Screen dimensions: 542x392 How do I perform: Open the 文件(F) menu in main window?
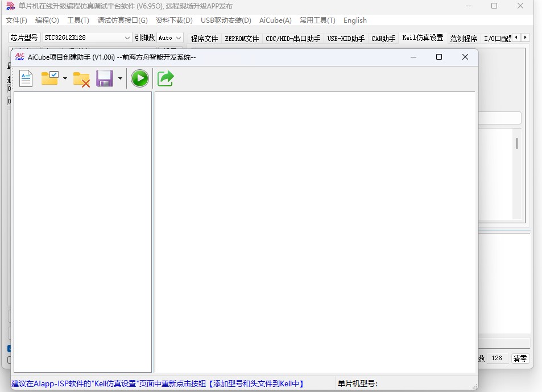[16, 20]
